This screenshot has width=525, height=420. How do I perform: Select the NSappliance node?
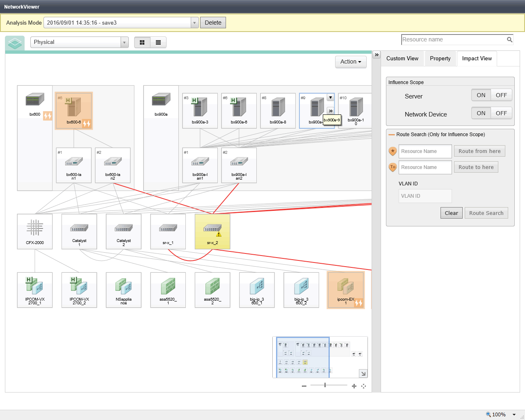pyautogui.click(x=123, y=290)
